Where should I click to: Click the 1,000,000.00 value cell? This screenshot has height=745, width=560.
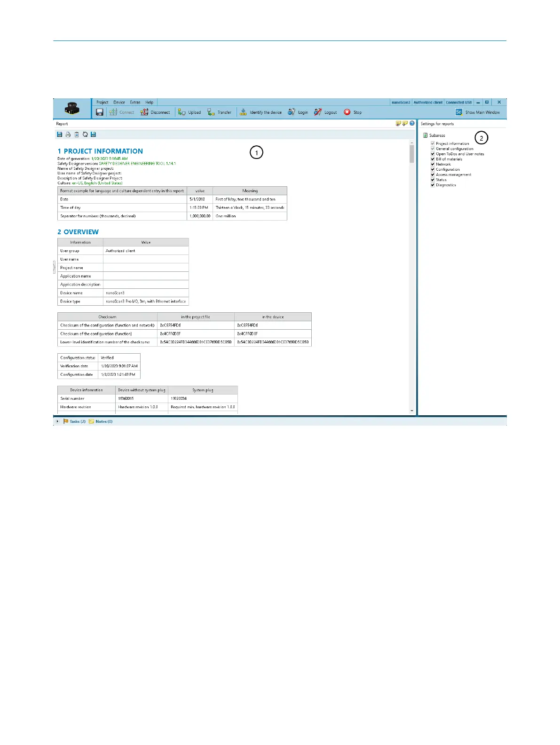(200, 216)
